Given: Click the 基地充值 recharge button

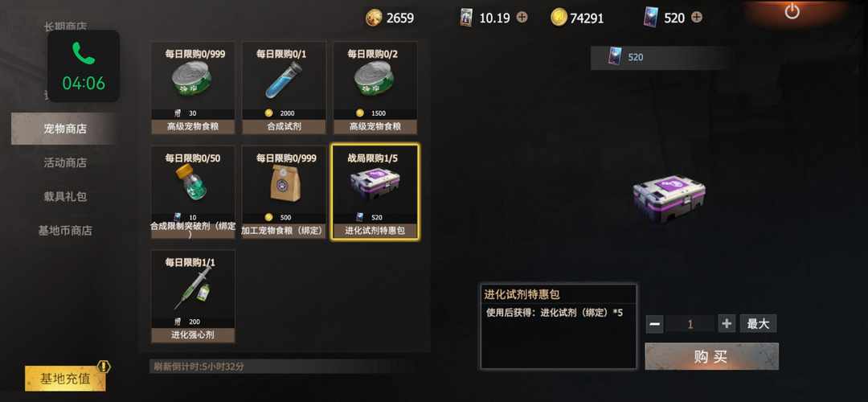Looking at the screenshot, I should click(65, 379).
